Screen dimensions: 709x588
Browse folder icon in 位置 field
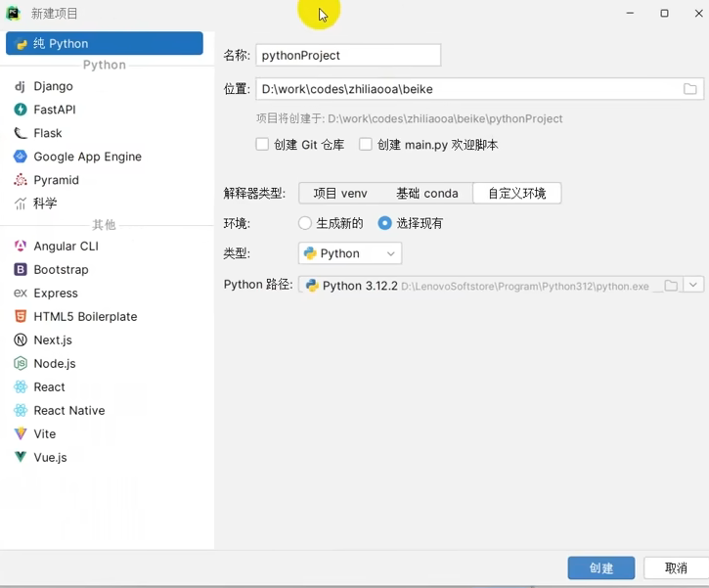coord(690,89)
